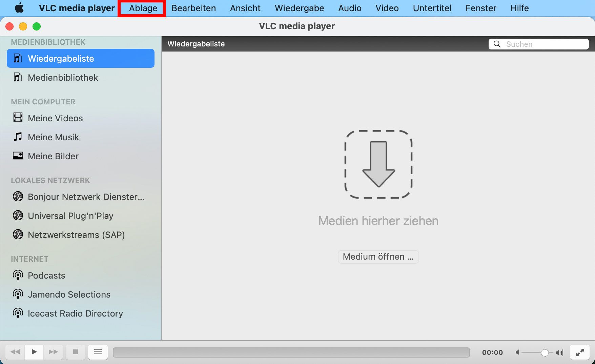The height and width of the screenshot is (364, 595).
Task: Click the rewind/previous track button
Action: [x=15, y=352]
